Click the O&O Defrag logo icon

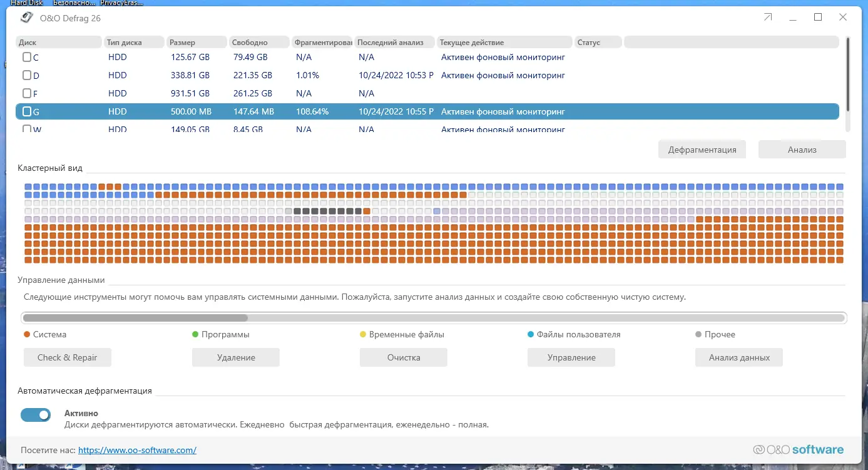(26, 18)
